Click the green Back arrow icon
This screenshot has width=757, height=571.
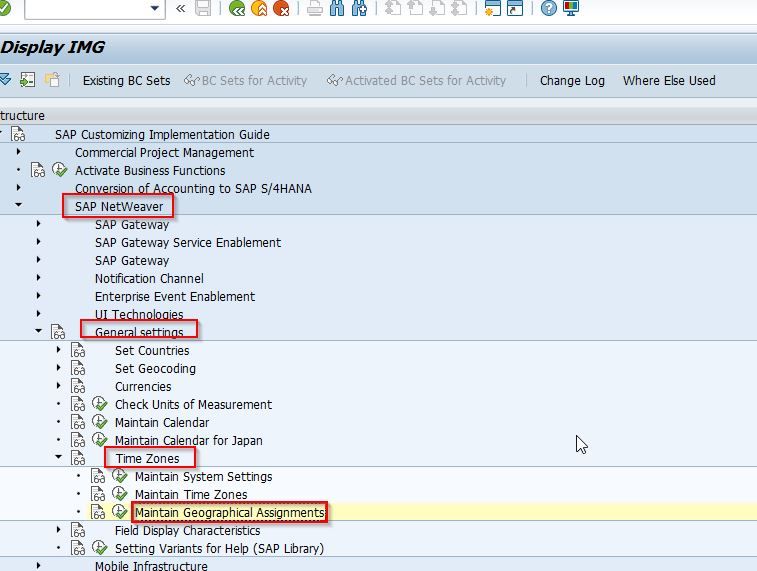237,8
